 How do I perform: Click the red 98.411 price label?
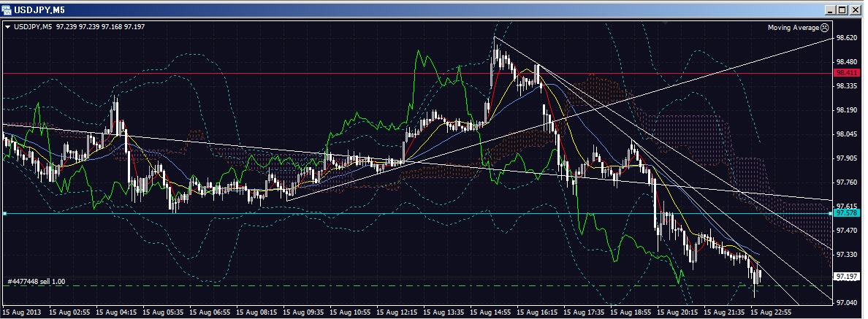coord(846,73)
